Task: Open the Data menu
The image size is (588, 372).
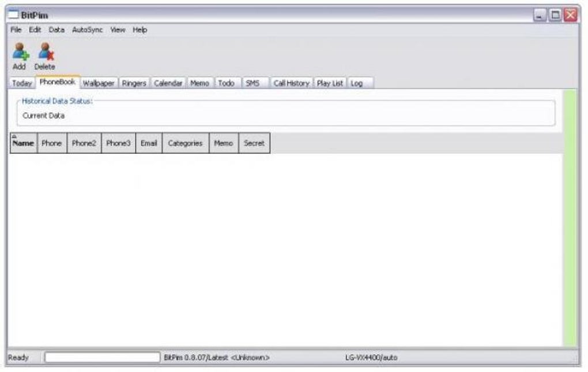Action: (56, 29)
